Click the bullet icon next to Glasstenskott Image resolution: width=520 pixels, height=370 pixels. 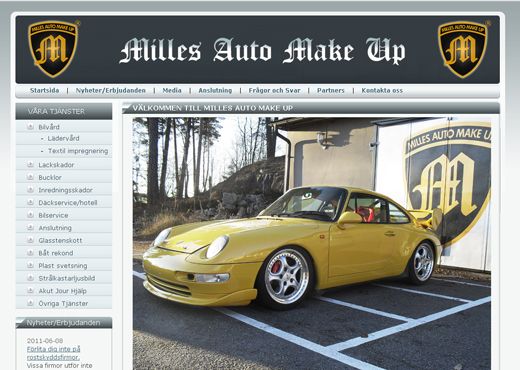point(30,240)
